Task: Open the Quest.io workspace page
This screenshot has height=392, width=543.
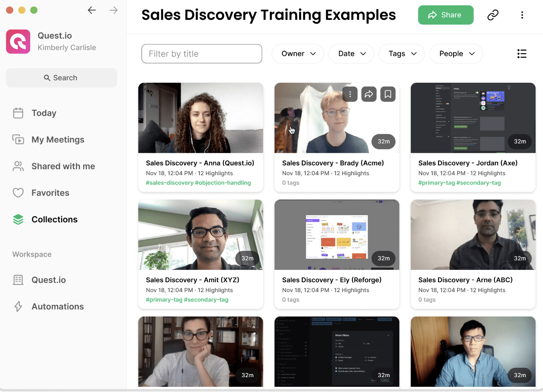Action: (x=48, y=280)
